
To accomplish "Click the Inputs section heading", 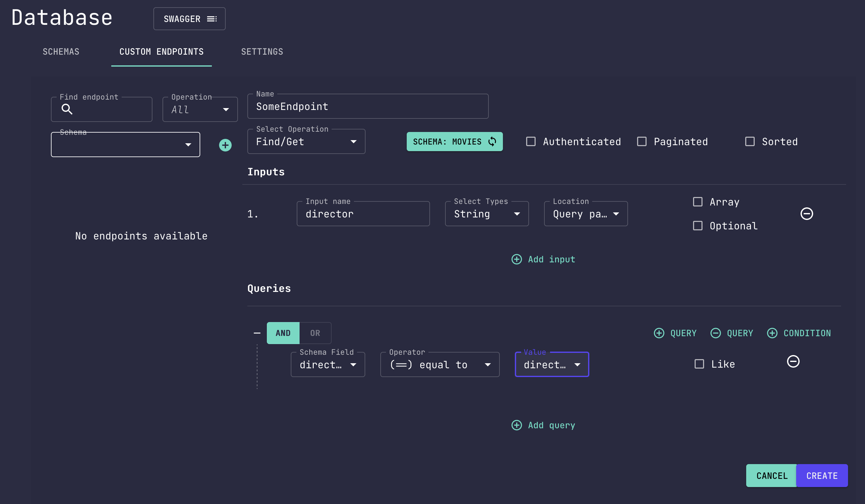I will pyautogui.click(x=266, y=172).
